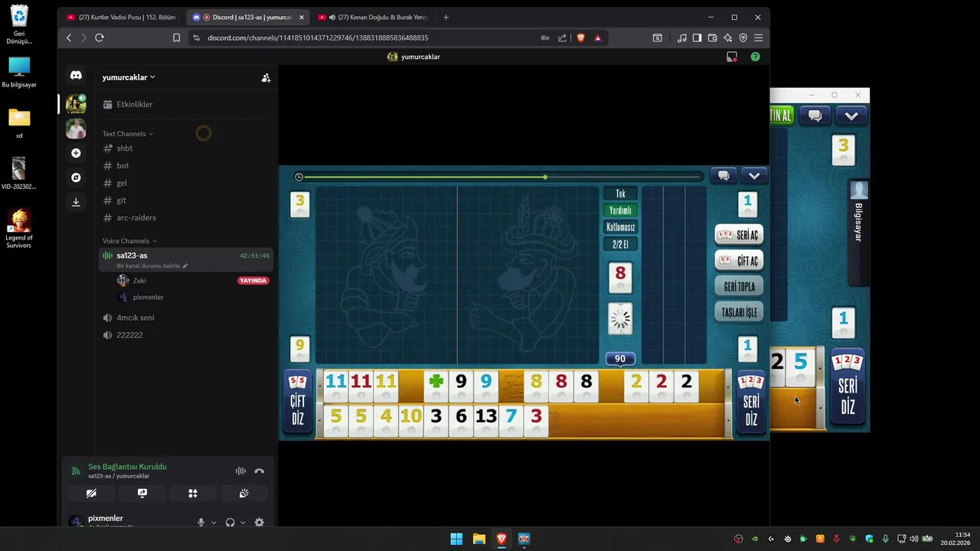
Task: Open Discord explore servers compass icon
Action: click(76, 178)
